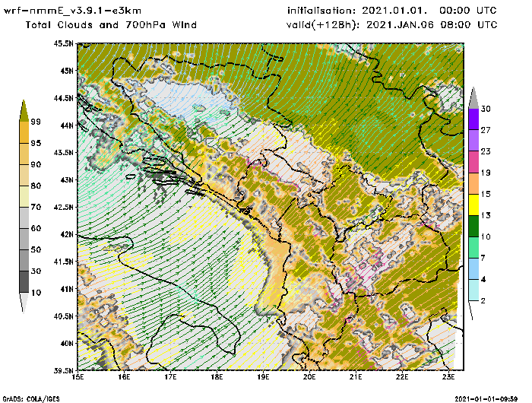Click the 40N latitude axis label

point(67,343)
